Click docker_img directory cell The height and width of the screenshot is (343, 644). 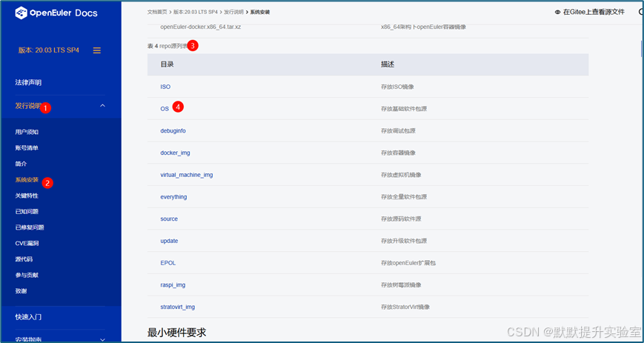coord(175,153)
